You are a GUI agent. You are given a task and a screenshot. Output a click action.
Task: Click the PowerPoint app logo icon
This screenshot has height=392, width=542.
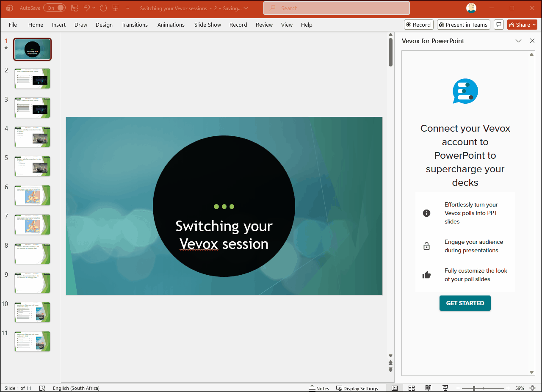coord(10,8)
